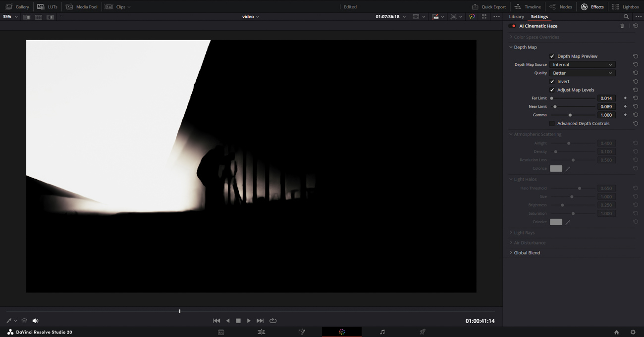Screen dimensions: 644x337
Task: Switch to the Library tab
Action: [x=516, y=17]
